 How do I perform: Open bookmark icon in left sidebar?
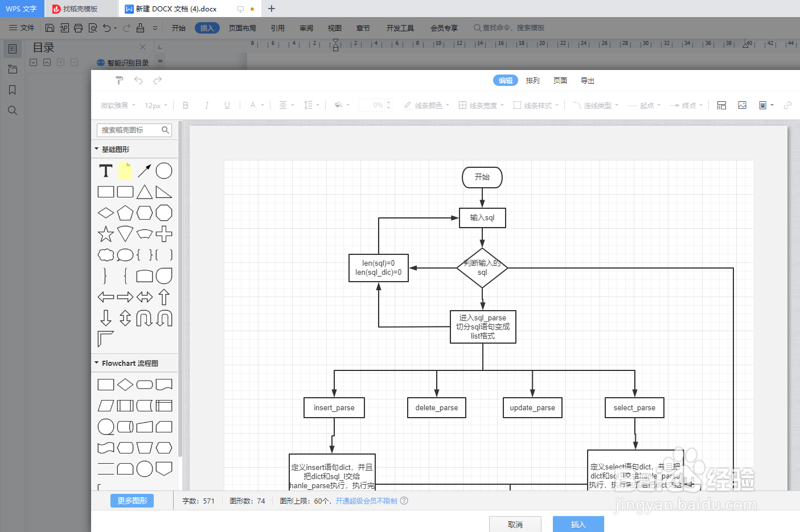point(13,90)
